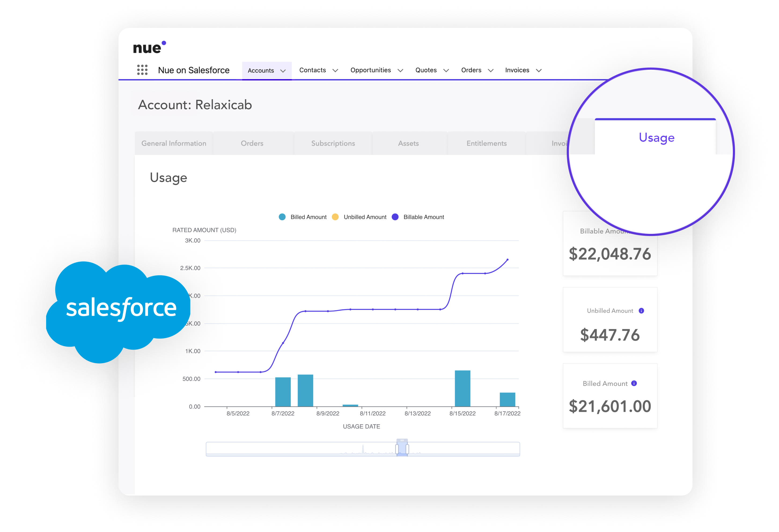Open the Contacts navigation tab
779x532 pixels.
pyautogui.click(x=313, y=70)
